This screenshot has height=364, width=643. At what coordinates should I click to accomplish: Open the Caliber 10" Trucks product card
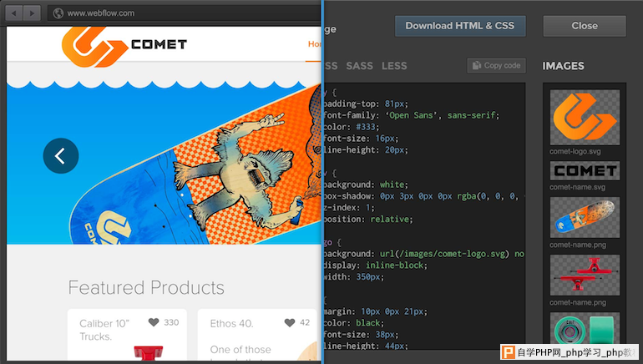(127, 335)
